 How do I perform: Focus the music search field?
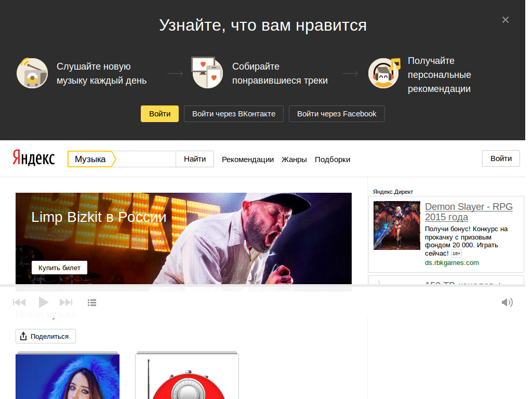(145, 159)
